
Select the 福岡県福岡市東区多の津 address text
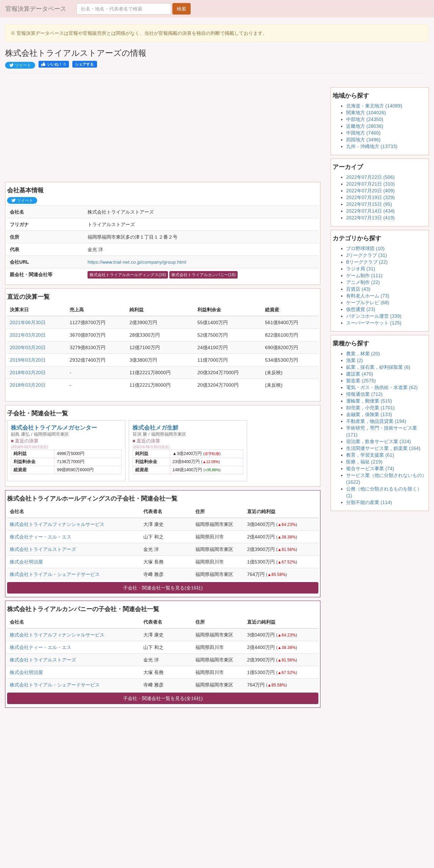click(x=132, y=237)
